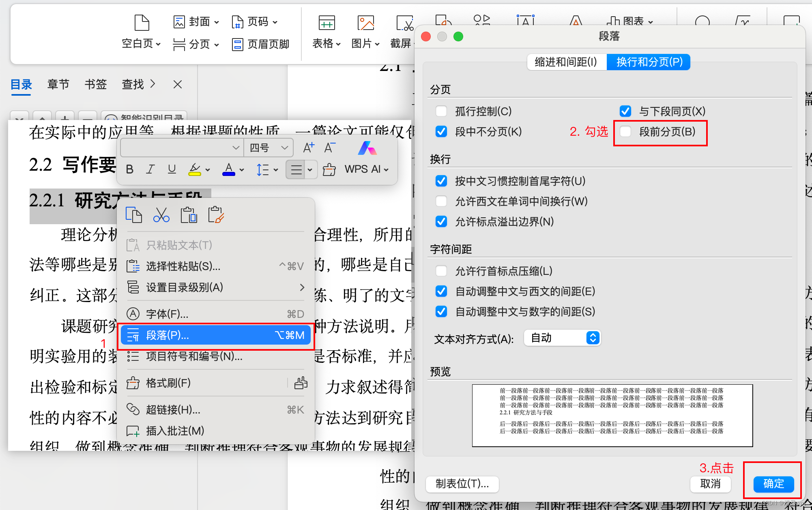Image resolution: width=812 pixels, height=510 pixels.
Task: Click the scissors Cut icon
Action: point(161,215)
